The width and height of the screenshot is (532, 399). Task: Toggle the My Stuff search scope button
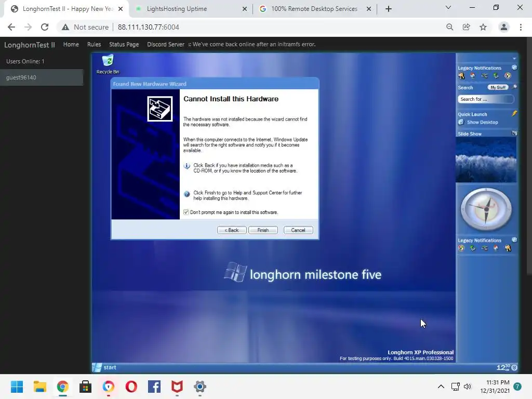tap(498, 87)
